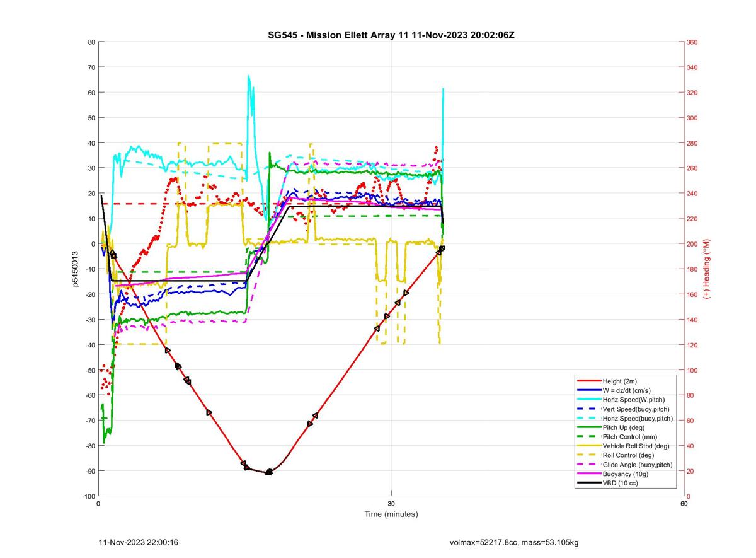
Task: Click the red heading tick label '240'
Action: (x=692, y=194)
